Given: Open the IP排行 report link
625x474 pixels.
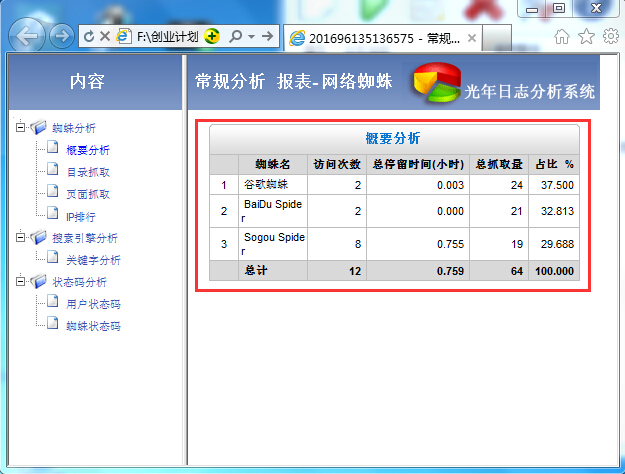Looking at the screenshot, I should click(x=80, y=216).
